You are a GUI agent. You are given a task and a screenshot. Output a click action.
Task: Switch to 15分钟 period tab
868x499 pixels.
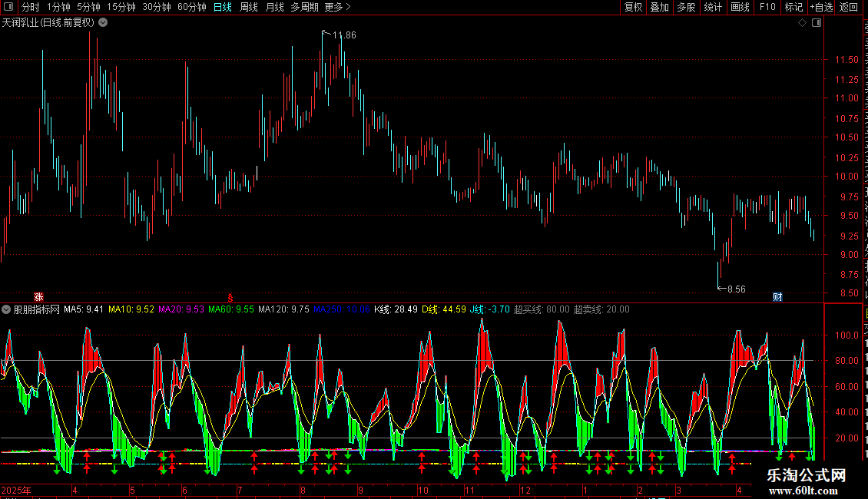(121, 7)
